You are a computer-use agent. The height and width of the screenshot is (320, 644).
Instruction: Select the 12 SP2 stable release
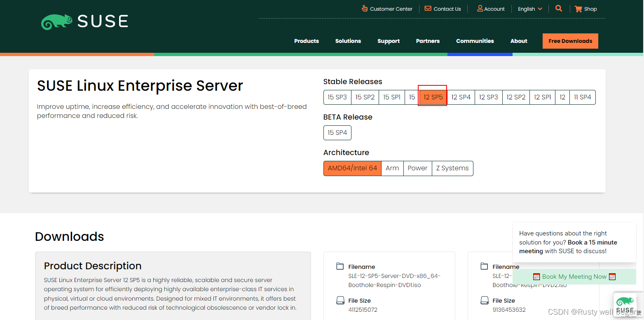[516, 97]
